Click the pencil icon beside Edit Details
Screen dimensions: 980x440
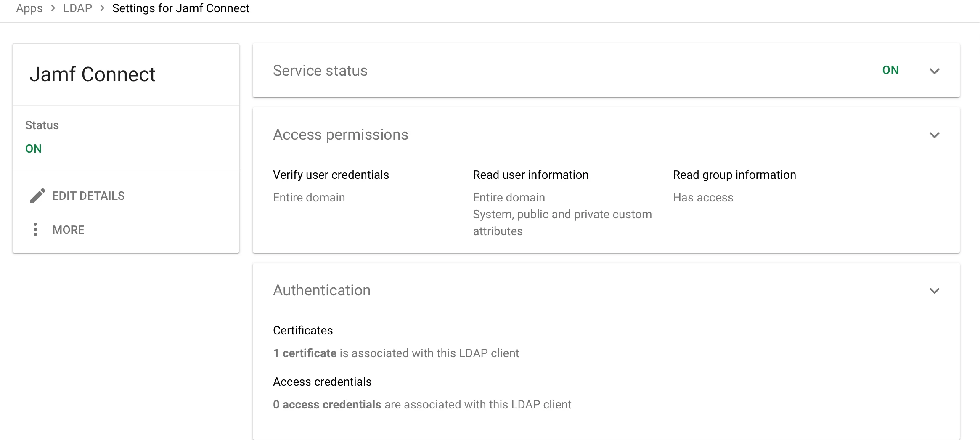pos(37,196)
